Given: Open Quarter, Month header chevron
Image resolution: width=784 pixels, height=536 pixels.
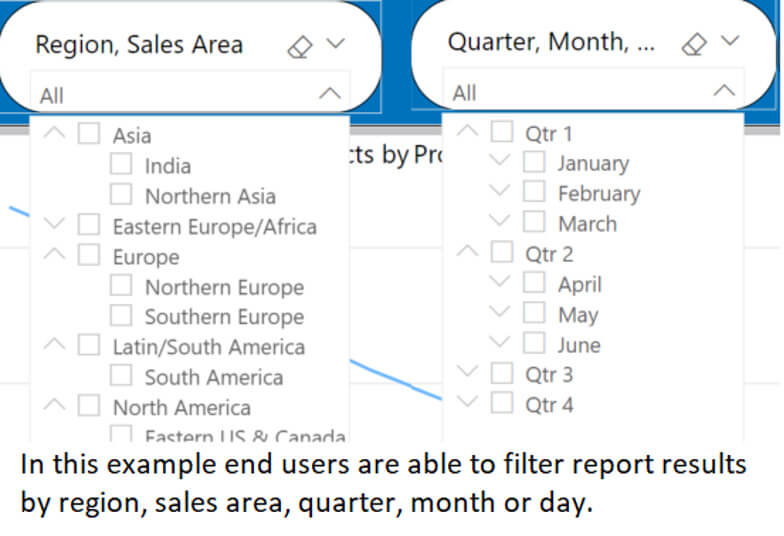Looking at the screenshot, I should [x=730, y=40].
